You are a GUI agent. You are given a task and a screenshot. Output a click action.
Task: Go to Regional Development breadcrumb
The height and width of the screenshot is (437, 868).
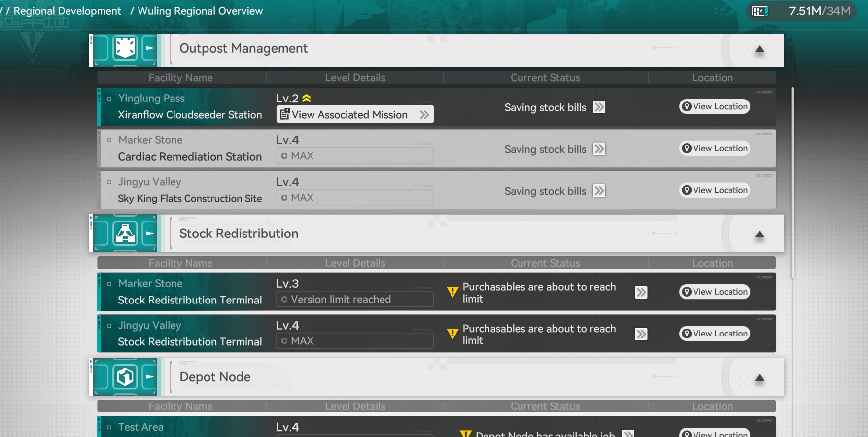click(x=67, y=11)
